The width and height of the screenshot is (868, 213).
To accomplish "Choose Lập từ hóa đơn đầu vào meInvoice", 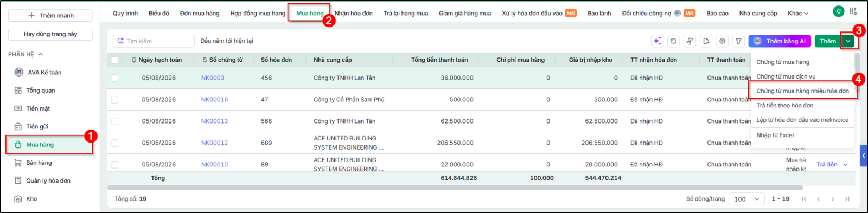I will pos(802,120).
